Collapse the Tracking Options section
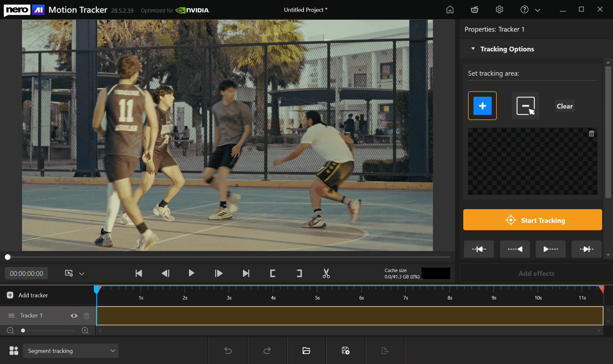The width and height of the screenshot is (613, 364). [473, 49]
